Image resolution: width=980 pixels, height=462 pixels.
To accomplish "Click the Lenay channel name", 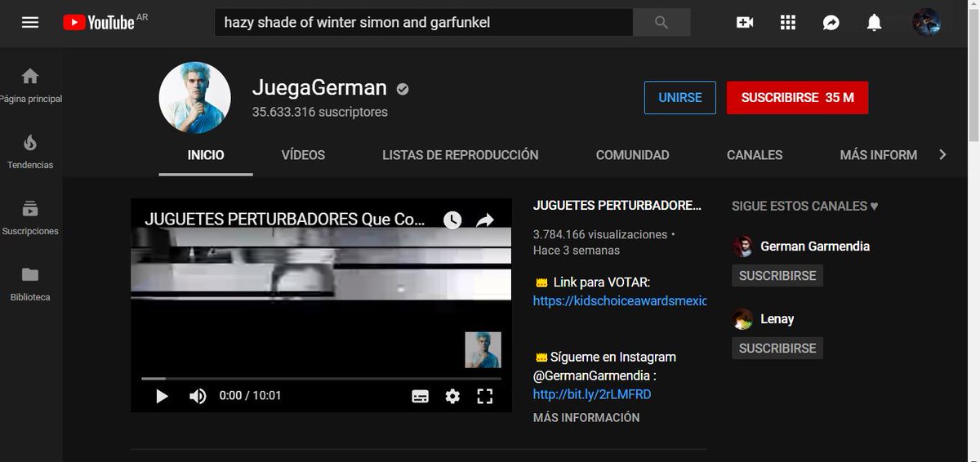I will tap(777, 319).
